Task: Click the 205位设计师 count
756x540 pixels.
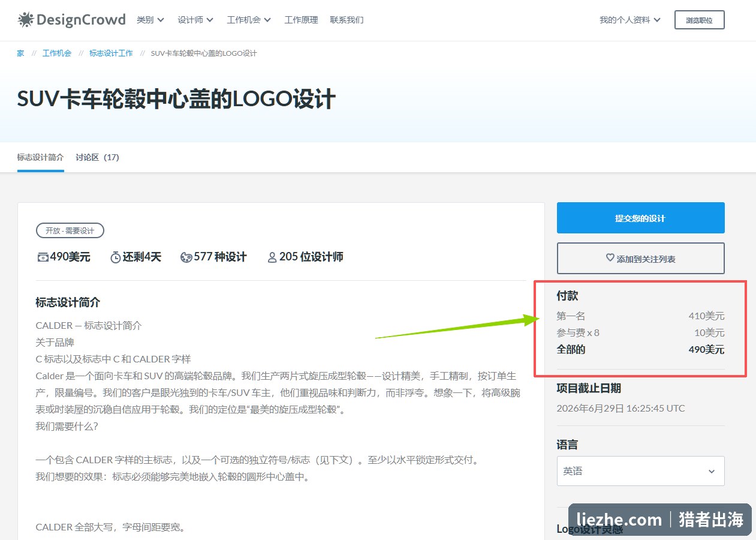Action: pyautogui.click(x=311, y=257)
